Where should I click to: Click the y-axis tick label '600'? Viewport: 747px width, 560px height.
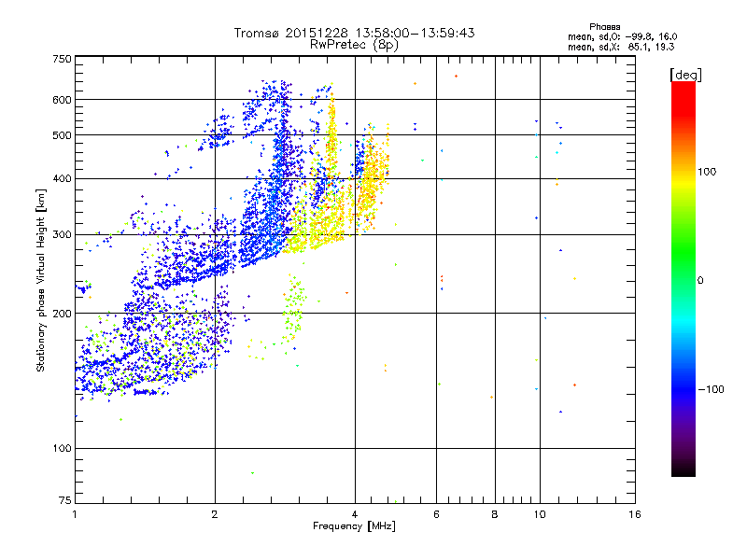tap(62, 100)
